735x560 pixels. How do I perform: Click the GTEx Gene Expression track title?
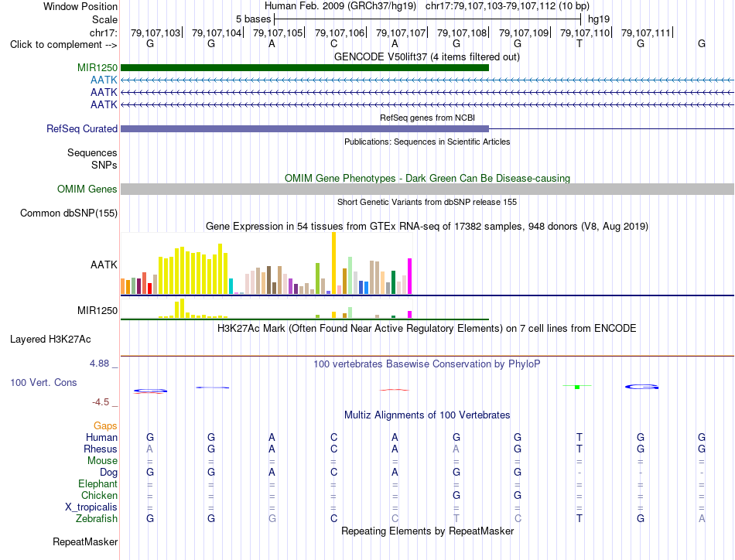pos(427,227)
